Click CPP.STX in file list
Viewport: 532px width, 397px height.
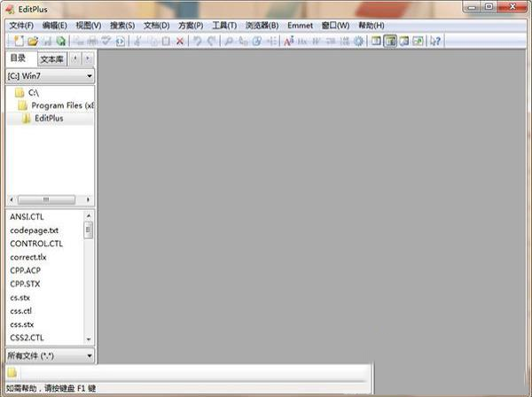[x=25, y=284]
